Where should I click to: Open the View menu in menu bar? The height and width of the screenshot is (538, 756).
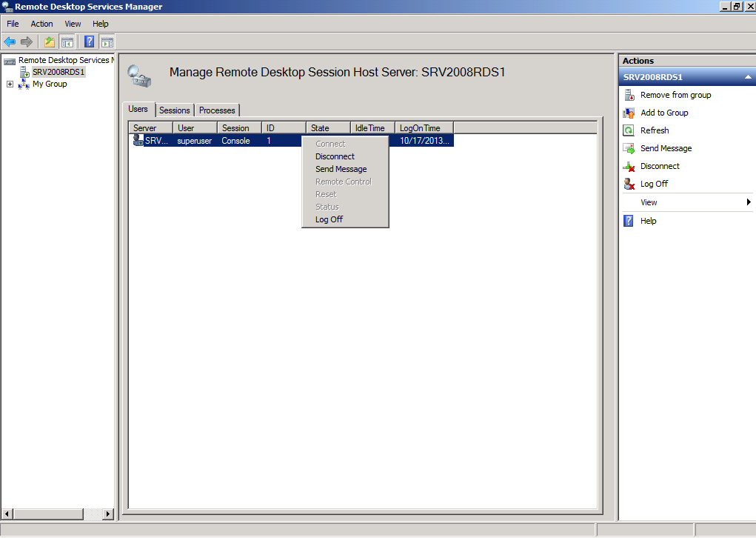(x=73, y=24)
